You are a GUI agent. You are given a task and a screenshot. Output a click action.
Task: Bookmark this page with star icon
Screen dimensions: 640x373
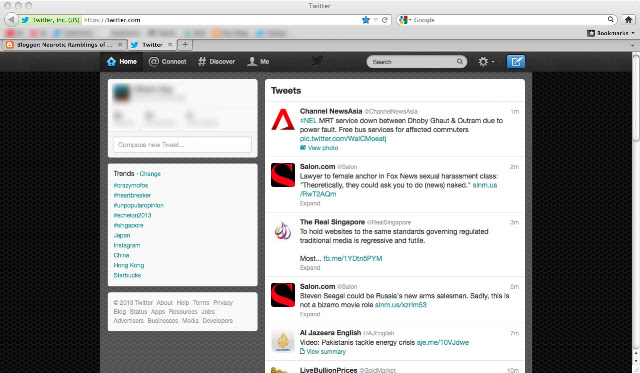tap(365, 20)
